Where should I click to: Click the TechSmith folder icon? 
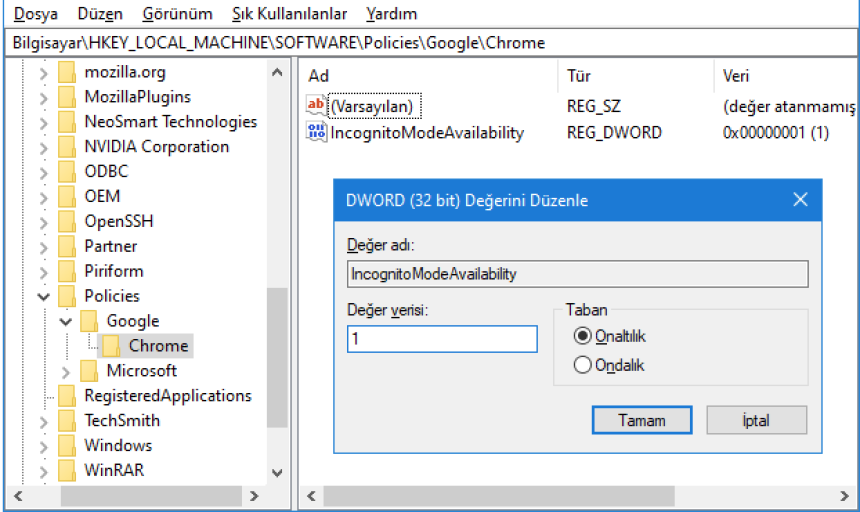coord(67,421)
